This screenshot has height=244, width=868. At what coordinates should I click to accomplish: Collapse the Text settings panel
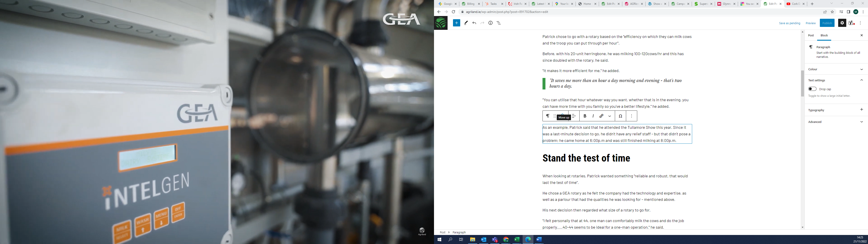836,80
